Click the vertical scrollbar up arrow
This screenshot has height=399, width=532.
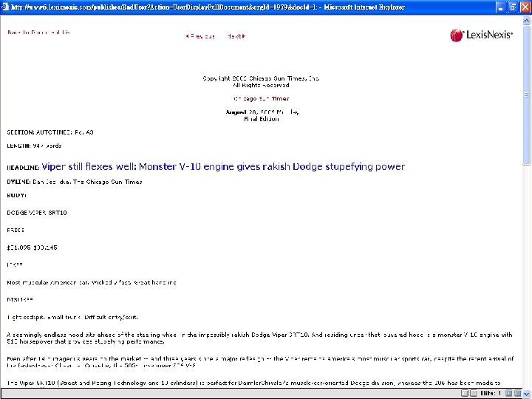526,21
